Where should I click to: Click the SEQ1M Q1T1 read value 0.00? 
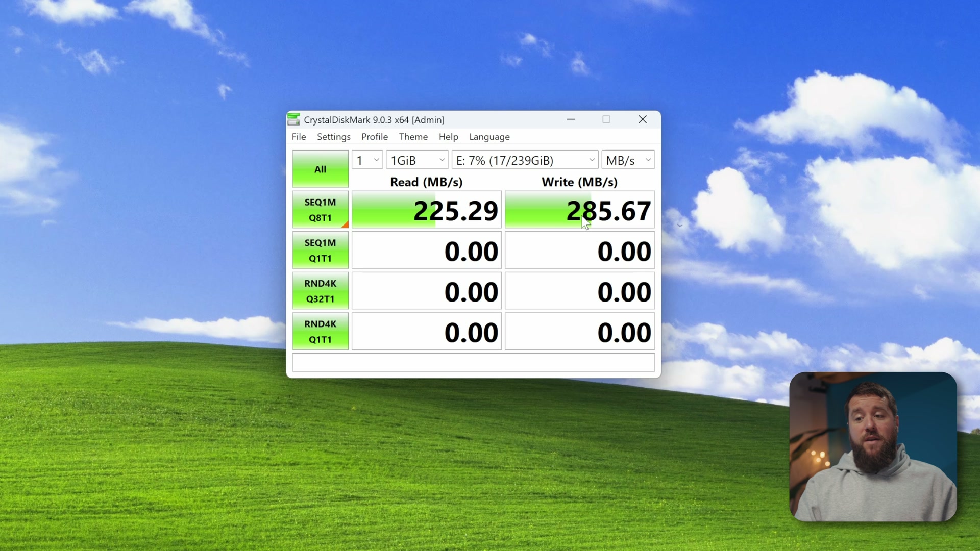coord(427,250)
